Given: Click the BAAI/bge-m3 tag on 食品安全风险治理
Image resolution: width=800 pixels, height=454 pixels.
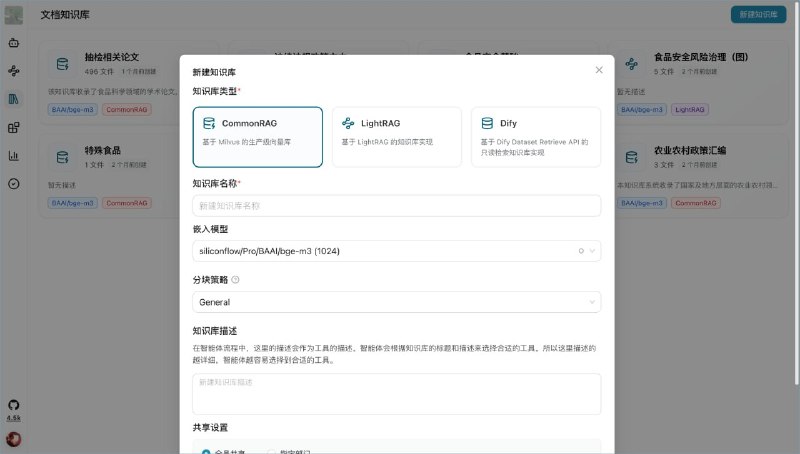Looking at the screenshot, I should click(642, 109).
